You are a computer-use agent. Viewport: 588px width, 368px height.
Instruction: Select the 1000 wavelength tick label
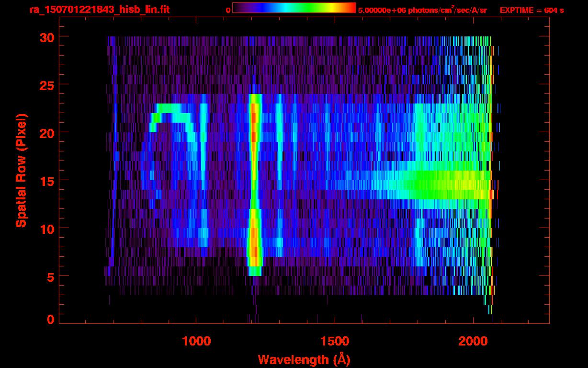coord(196,341)
